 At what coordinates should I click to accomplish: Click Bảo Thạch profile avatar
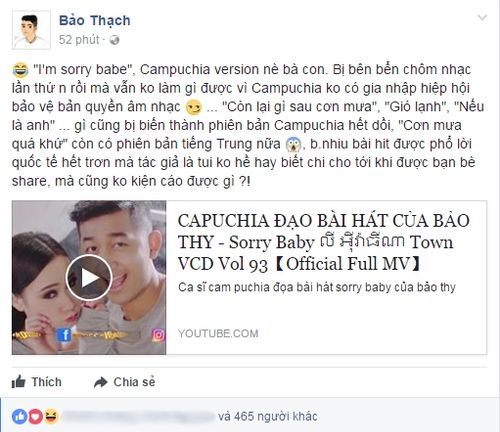(x=31, y=30)
